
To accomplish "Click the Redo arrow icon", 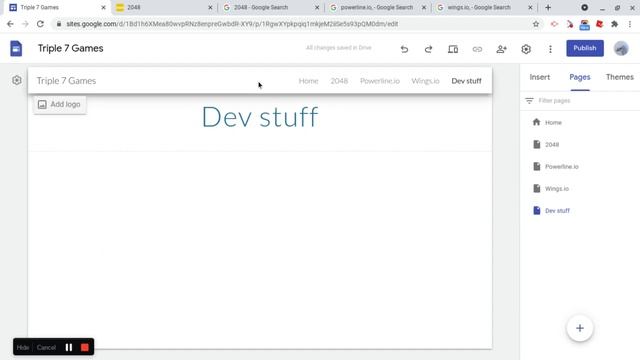I will click(428, 49).
